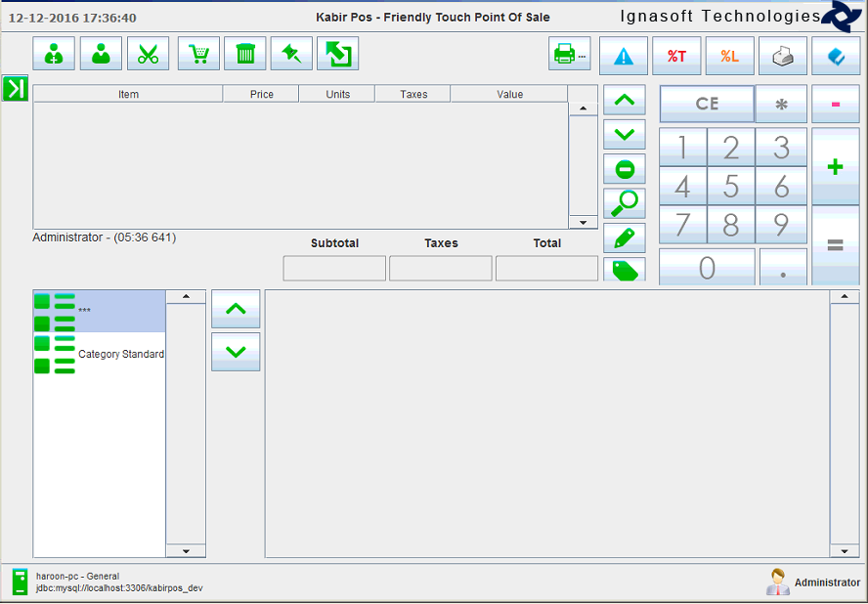The height and width of the screenshot is (604, 868).
Task: Click the Value column header
Action: [x=510, y=94]
